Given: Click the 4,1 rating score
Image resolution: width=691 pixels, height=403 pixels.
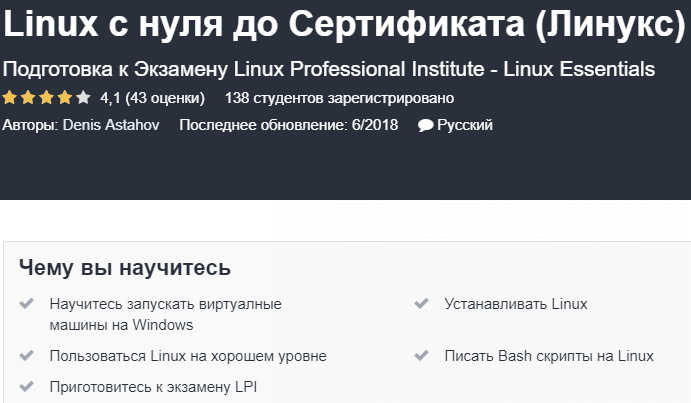Looking at the screenshot, I should pyautogui.click(x=111, y=98).
